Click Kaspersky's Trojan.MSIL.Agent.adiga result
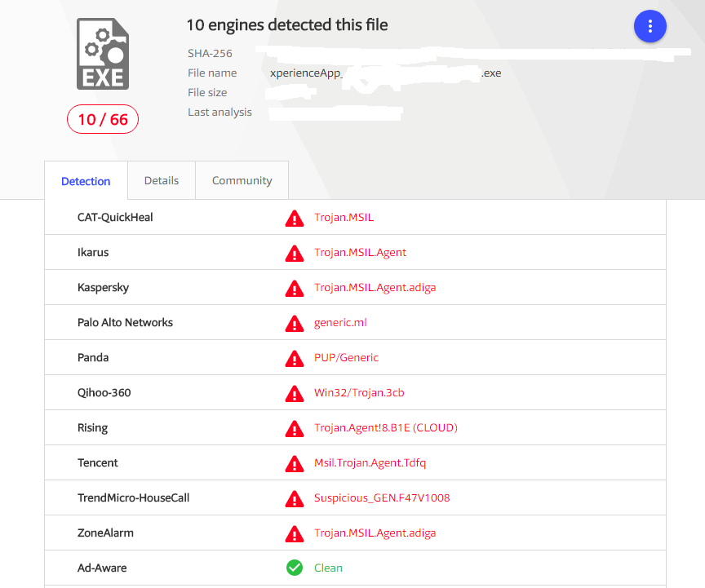Screen dimensions: 705x588 point(375,287)
